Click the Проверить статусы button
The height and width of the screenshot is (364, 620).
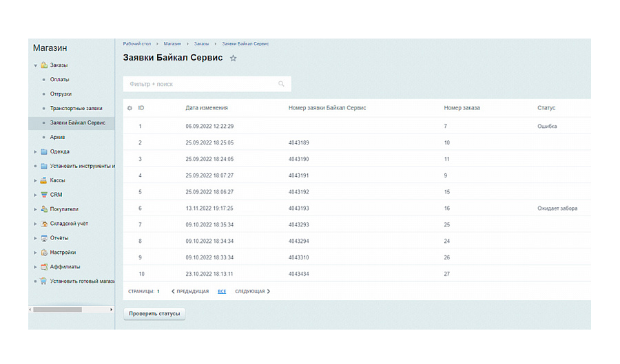154,314
